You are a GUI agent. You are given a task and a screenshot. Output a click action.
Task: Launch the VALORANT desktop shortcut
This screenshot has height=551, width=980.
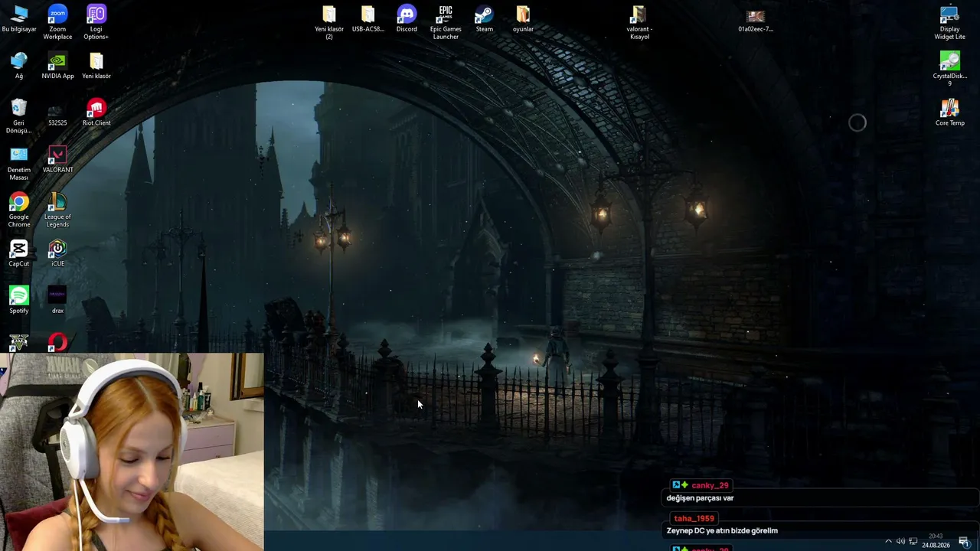pyautogui.click(x=57, y=159)
